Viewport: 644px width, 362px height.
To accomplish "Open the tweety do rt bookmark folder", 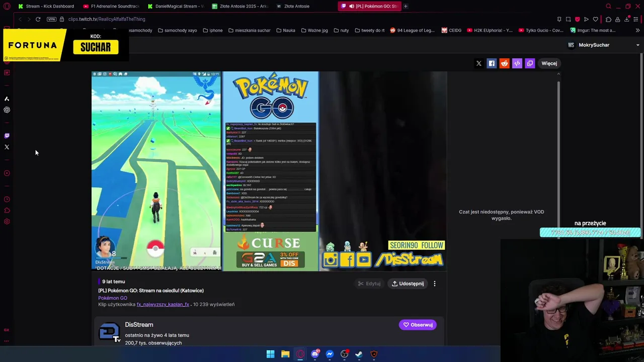I will tap(369, 30).
